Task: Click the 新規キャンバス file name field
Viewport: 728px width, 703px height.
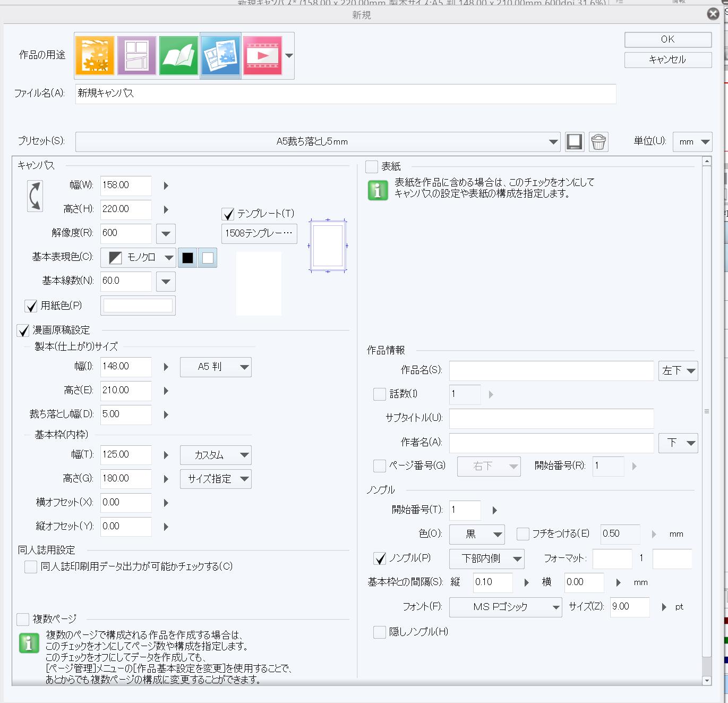Action: coord(345,94)
